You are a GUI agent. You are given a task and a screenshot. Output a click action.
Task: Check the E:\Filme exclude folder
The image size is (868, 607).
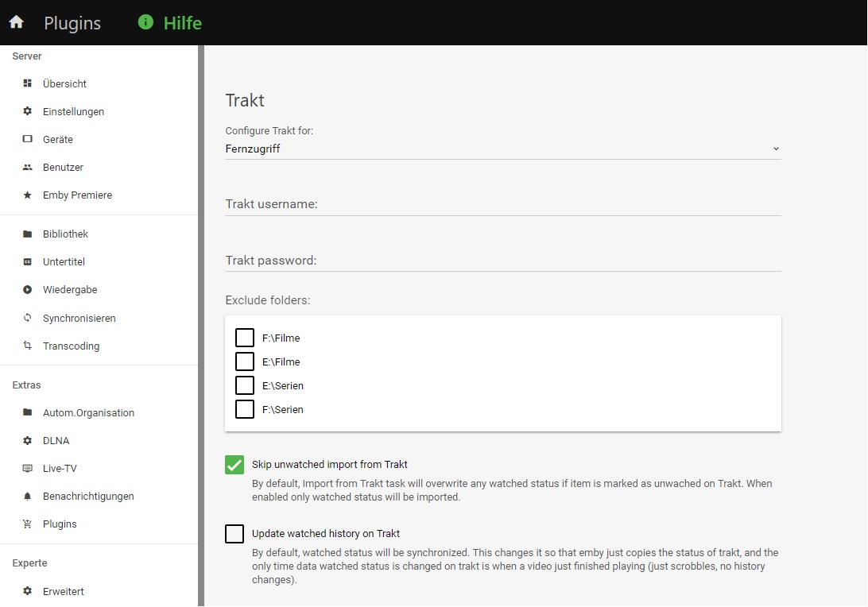(x=245, y=361)
